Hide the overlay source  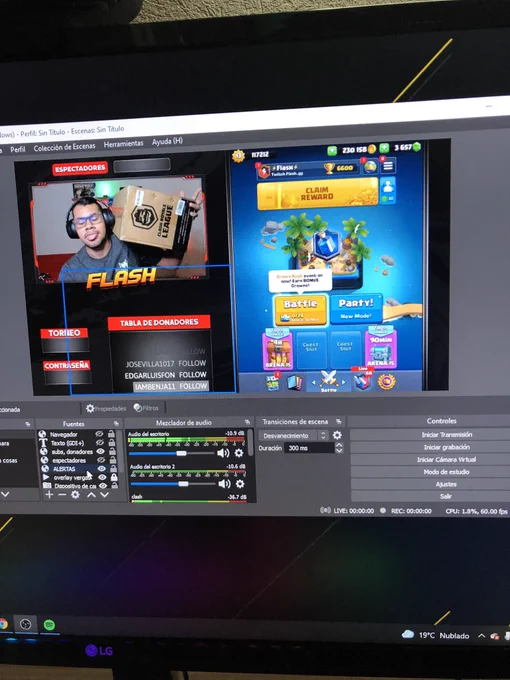(x=102, y=477)
